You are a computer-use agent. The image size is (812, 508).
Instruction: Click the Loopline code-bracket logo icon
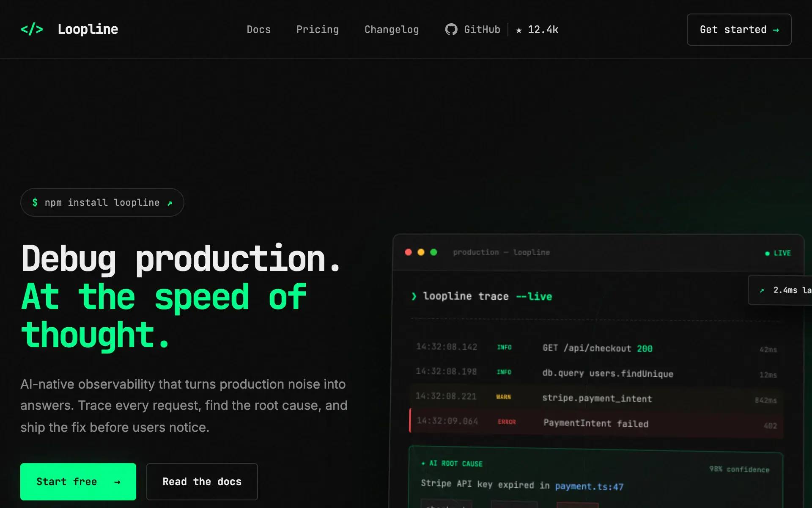point(32,29)
